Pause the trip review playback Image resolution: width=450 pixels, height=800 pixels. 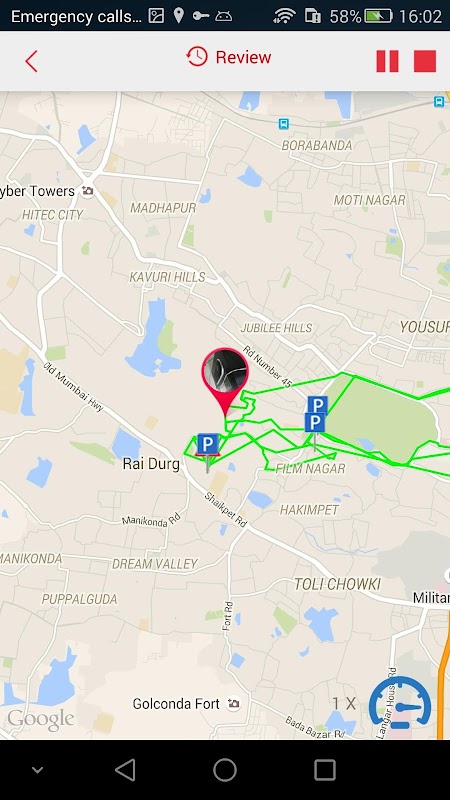click(x=387, y=61)
